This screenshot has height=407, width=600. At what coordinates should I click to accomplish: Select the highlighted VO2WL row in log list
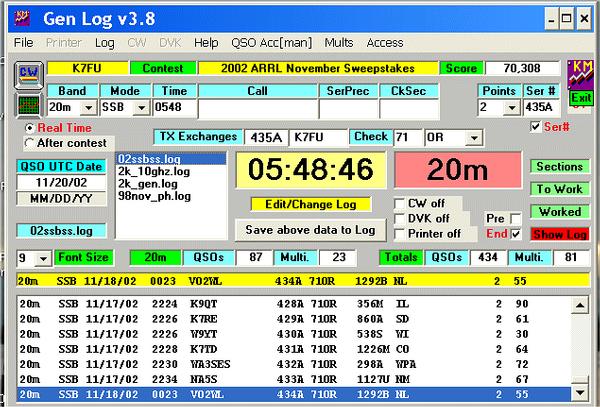coord(294,394)
